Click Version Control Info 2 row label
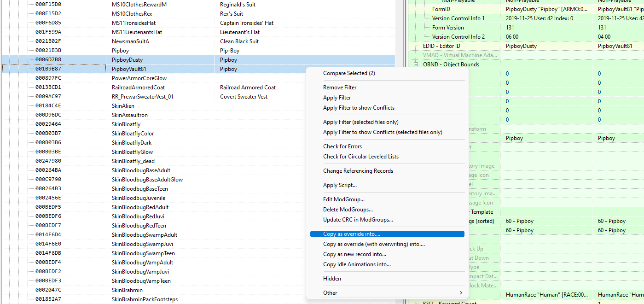Screen dimensions: 644x304 458,37
